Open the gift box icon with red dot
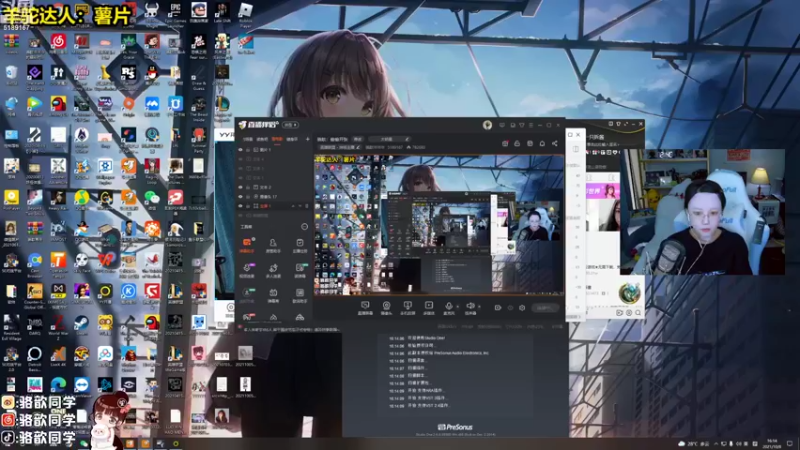This screenshot has width=800, height=450. pyautogui.click(x=505, y=144)
